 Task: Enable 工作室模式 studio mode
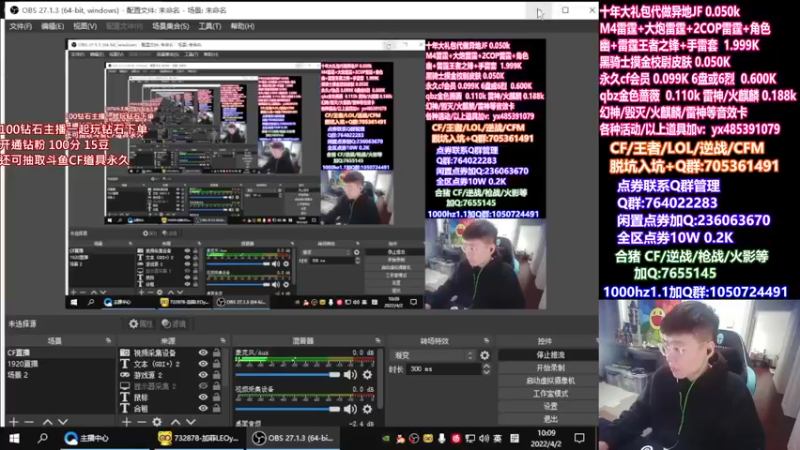549,393
